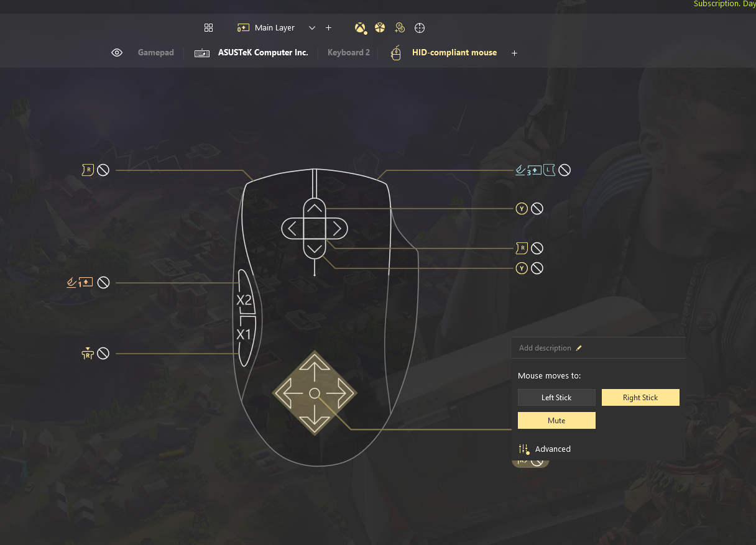The image size is (756, 545).
Task: Expand the Main Layer dropdown chevron
Action: coord(312,28)
